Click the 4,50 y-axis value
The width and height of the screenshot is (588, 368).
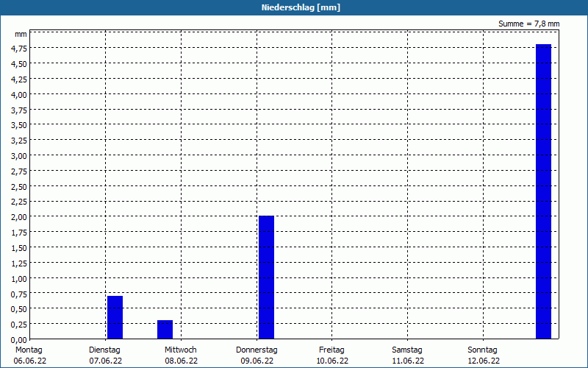point(19,64)
